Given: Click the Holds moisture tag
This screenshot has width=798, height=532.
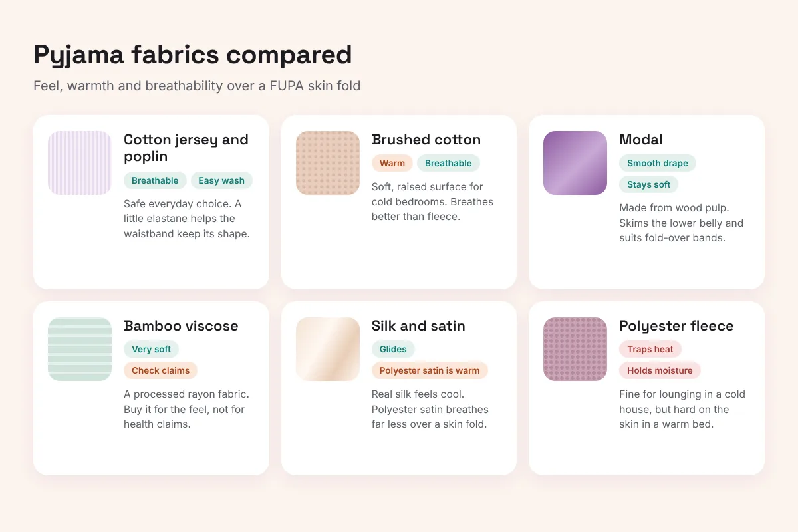Looking at the screenshot, I should (660, 370).
